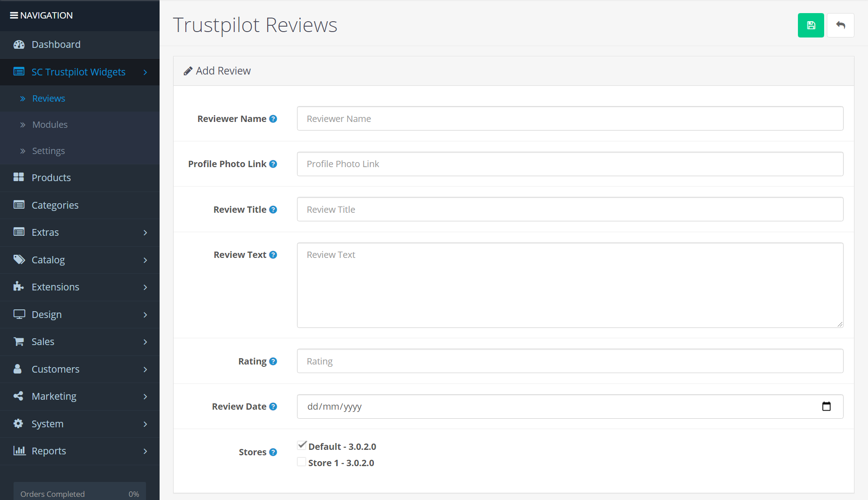Open the Modules submenu item
This screenshot has height=500, width=868.
(x=80, y=125)
